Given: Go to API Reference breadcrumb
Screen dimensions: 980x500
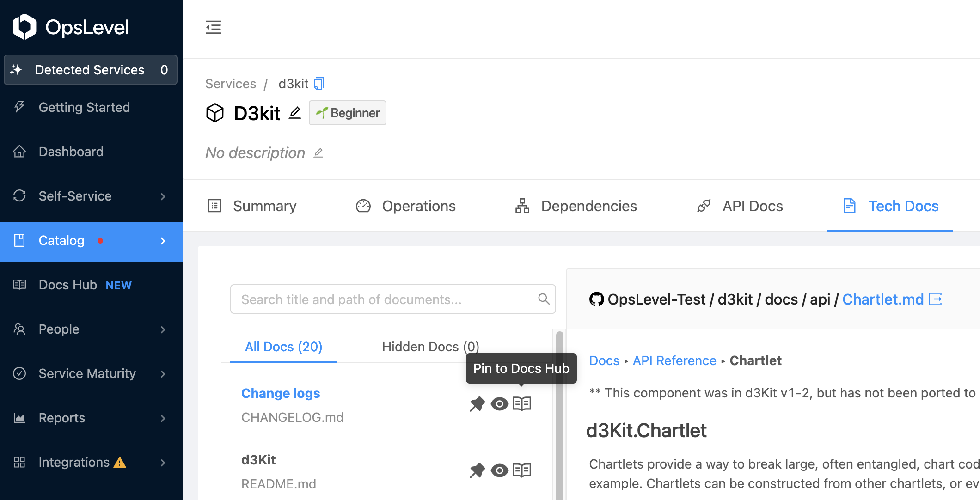Looking at the screenshot, I should [x=674, y=360].
